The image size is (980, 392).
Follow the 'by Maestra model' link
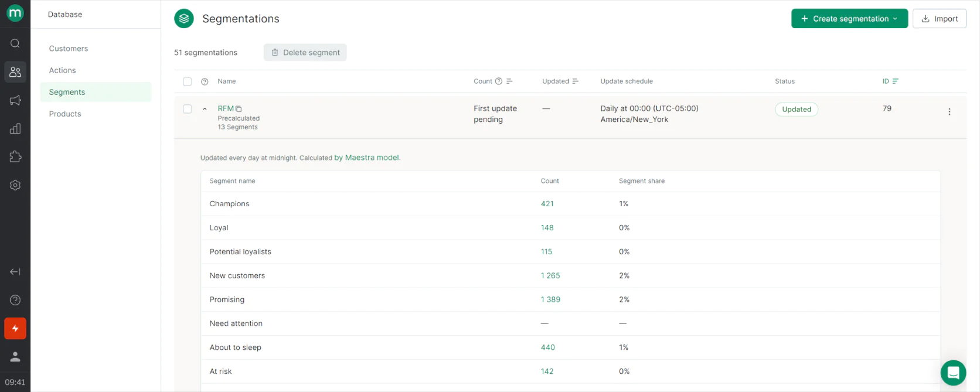tap(367, 158)
